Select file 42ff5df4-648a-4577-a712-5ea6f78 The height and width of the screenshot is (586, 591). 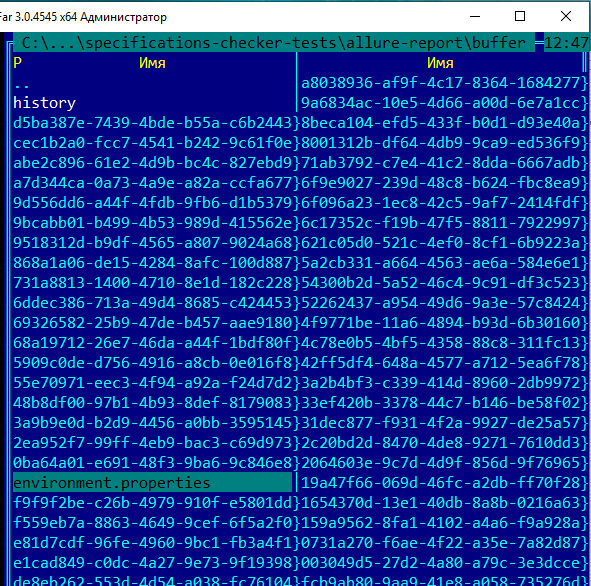coord(440,363)
